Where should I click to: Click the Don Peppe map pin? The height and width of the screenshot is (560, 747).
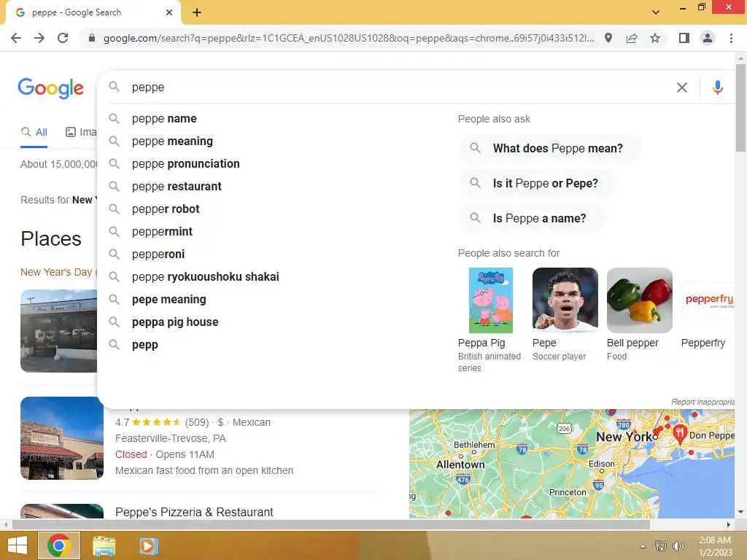pyautogui.click(x=680, y=434)
